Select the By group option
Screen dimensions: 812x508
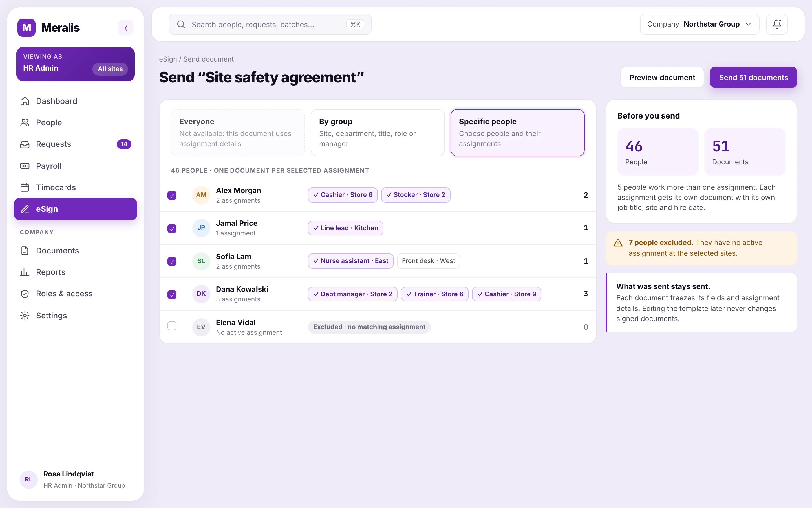pos(378,132)
